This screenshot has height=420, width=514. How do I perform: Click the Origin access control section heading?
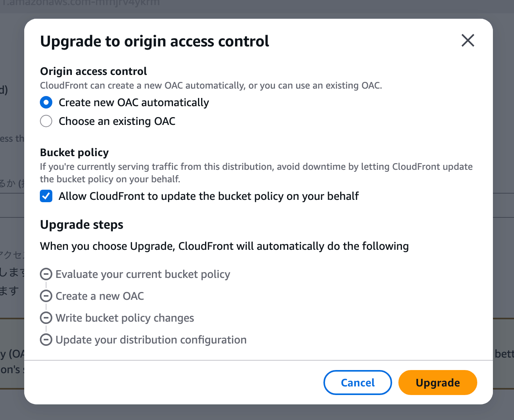93,71
